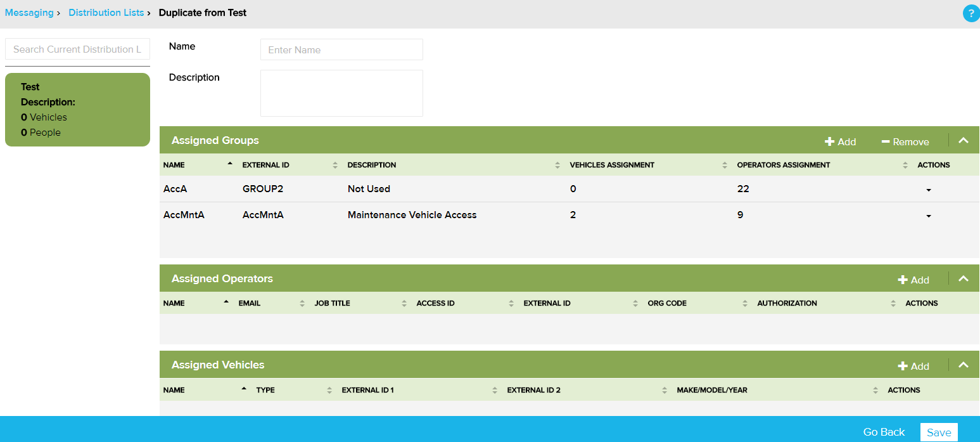
Task: Click the Save button
Action: [x=938, y=432]
